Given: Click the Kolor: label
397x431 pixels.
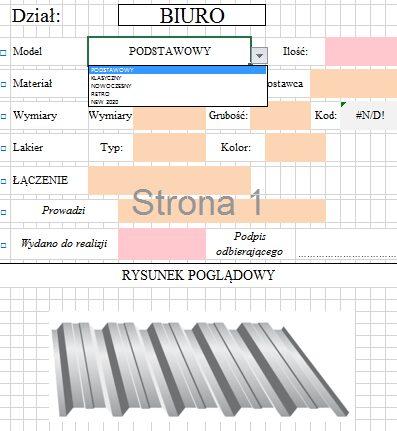Looking at the screenshot, I should click(236, 147).
